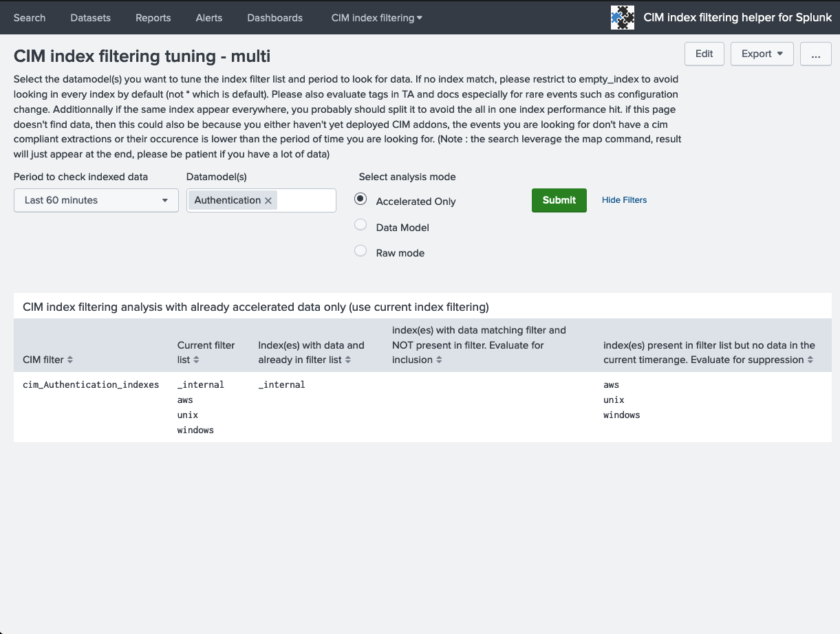Open the Reports tab
Image resolution: width=840 pixels, height=634 pixels.
point(153,18)
